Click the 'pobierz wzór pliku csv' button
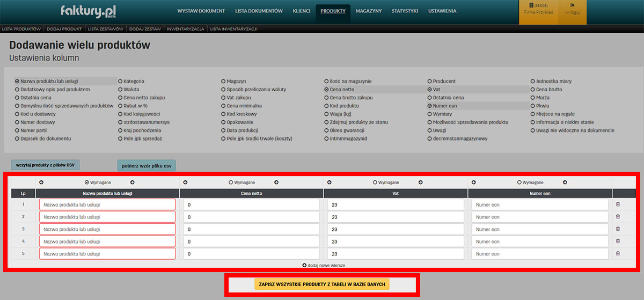The width and height of the screenshot is (644, 300). 147,166
